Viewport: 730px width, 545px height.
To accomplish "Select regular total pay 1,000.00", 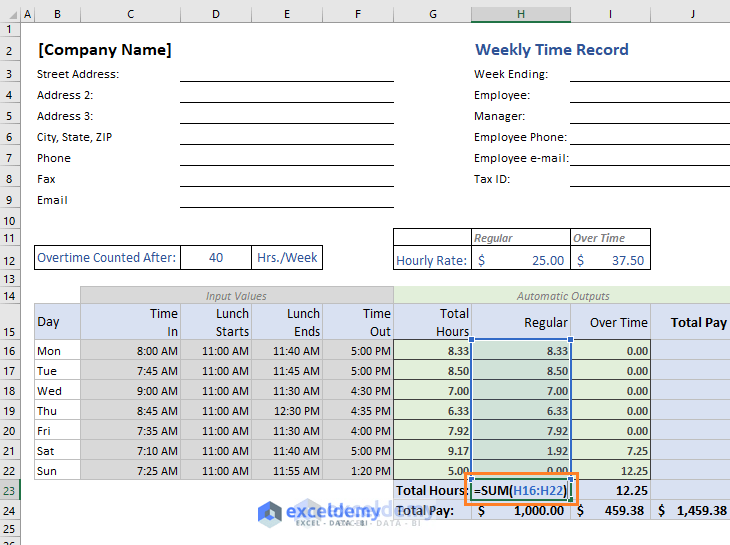I will [520, 511].
